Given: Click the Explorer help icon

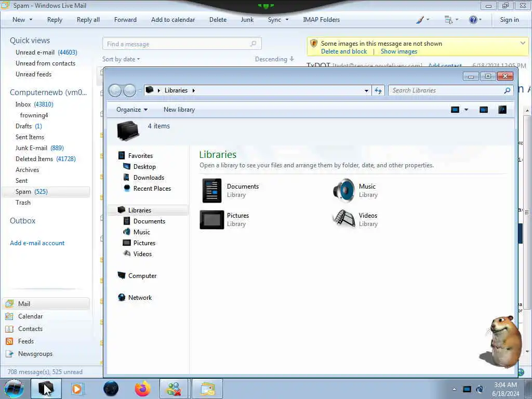Looking at the screenshot, I should point(502,110).
